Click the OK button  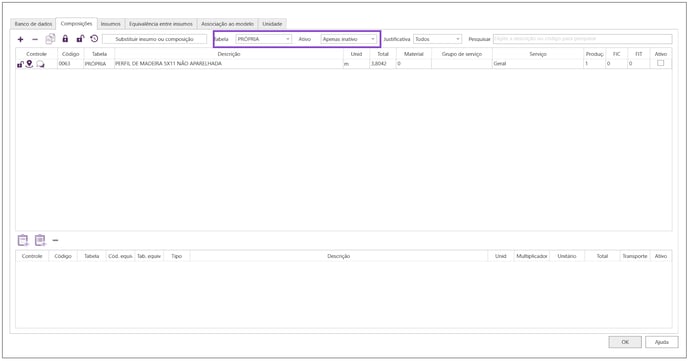(625, 342)
